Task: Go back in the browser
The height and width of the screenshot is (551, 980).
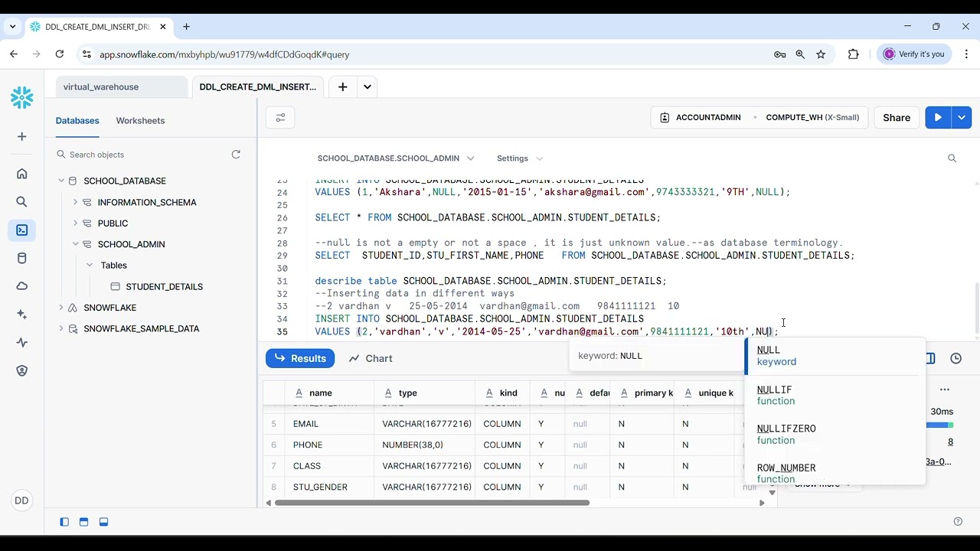Action: click(x=14, y=54)
